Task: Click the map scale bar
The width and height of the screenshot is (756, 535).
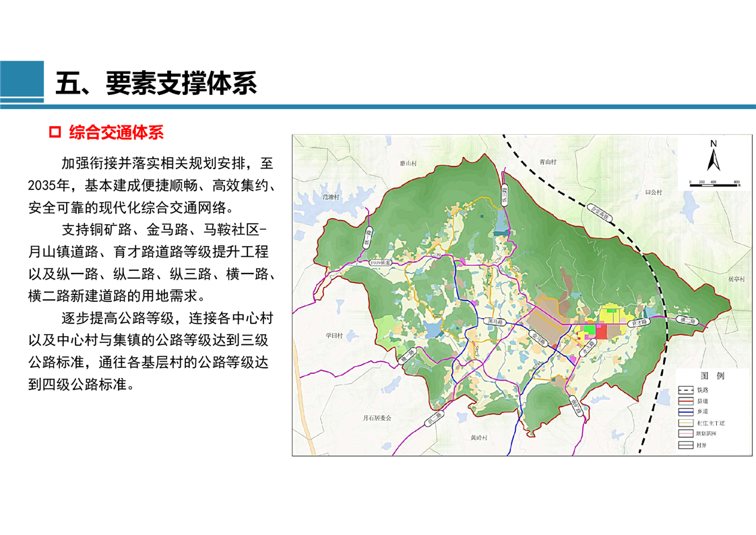Action: [714, 183]
